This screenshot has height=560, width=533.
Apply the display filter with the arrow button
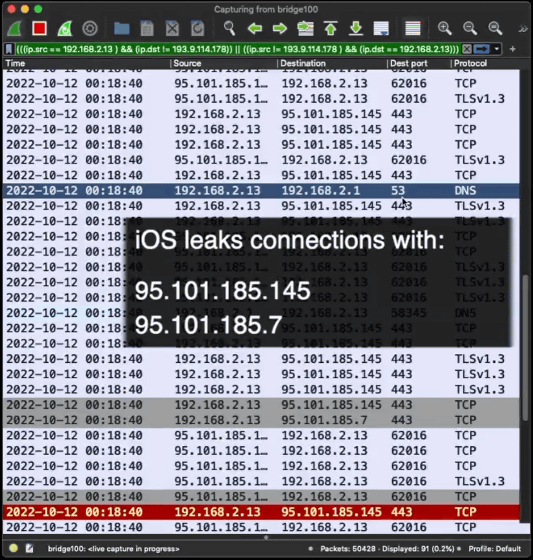point(482,49)
